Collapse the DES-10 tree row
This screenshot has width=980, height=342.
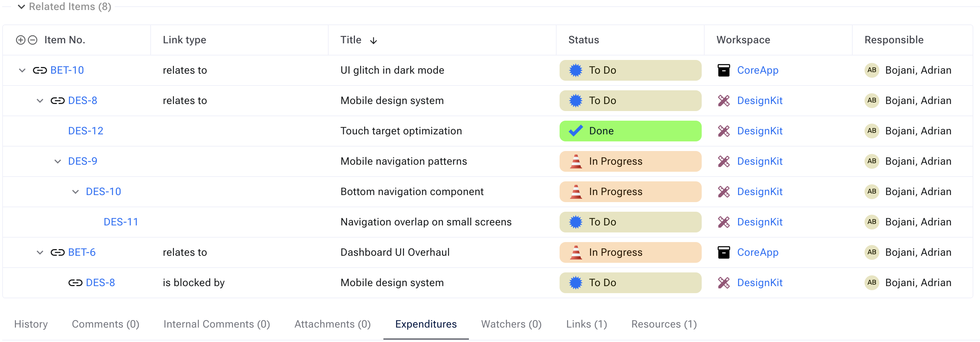pyautogui.click(x=75, y=192)
